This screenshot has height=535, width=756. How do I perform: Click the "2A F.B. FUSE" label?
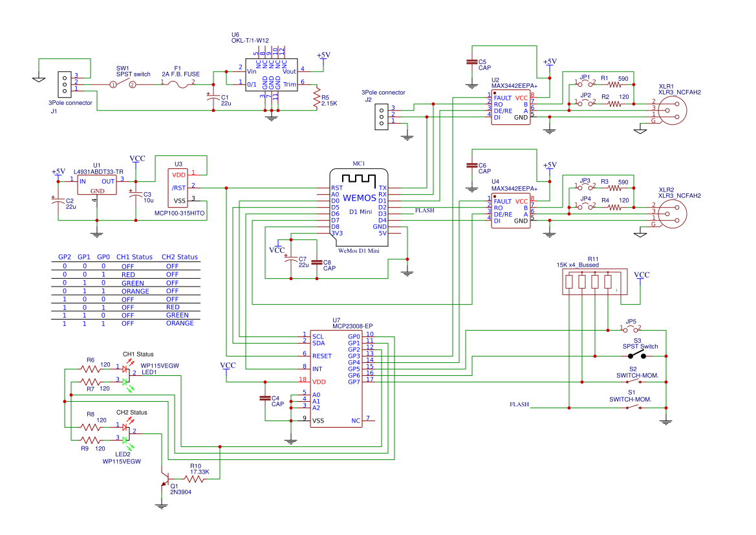[181, 74]
